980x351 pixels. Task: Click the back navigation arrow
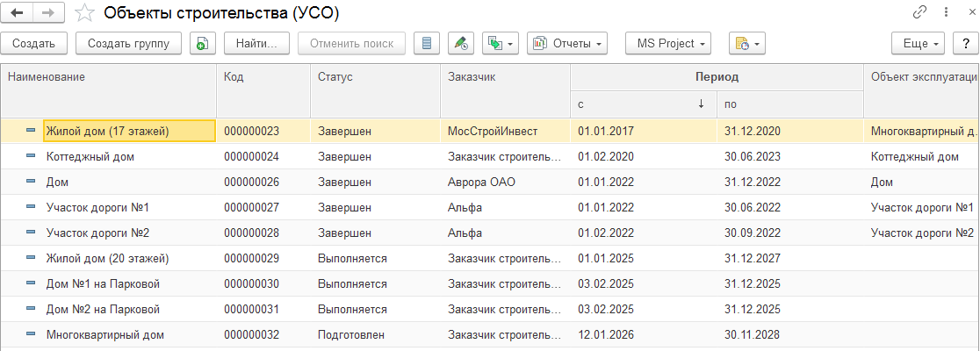[x=17, y=13]
